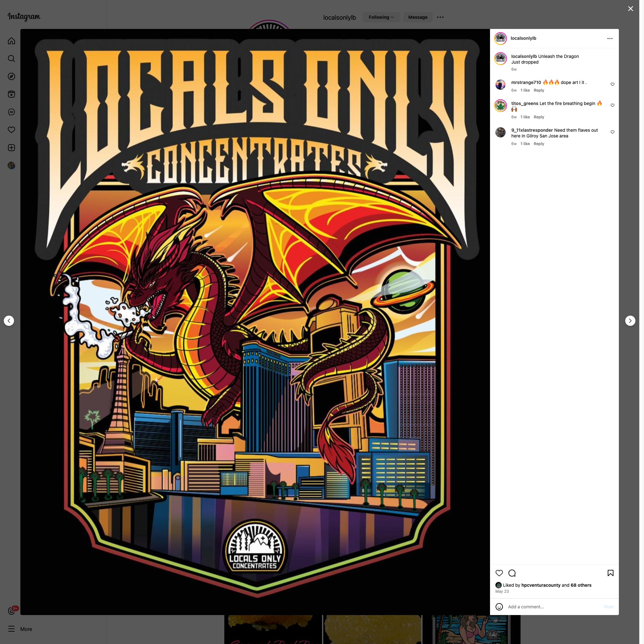Open titos_greens username link
This screenshot has height=644, width=644.
tap(525, 103)
